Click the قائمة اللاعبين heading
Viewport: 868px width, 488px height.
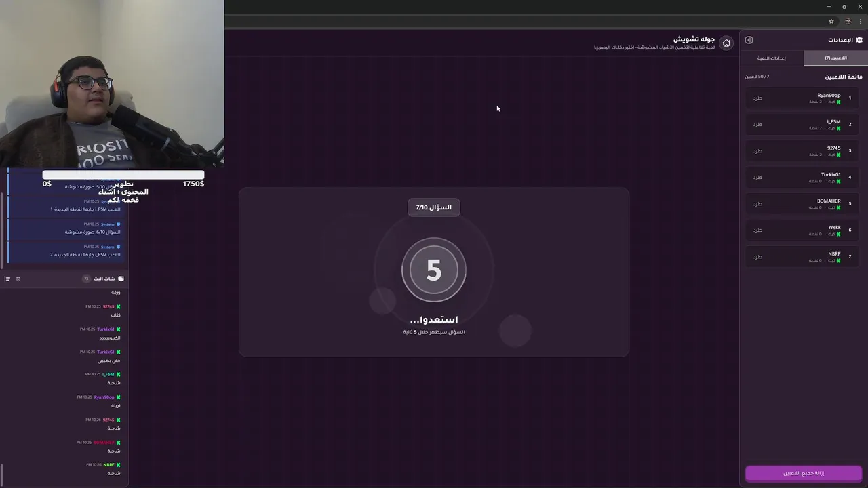point(844,77)
